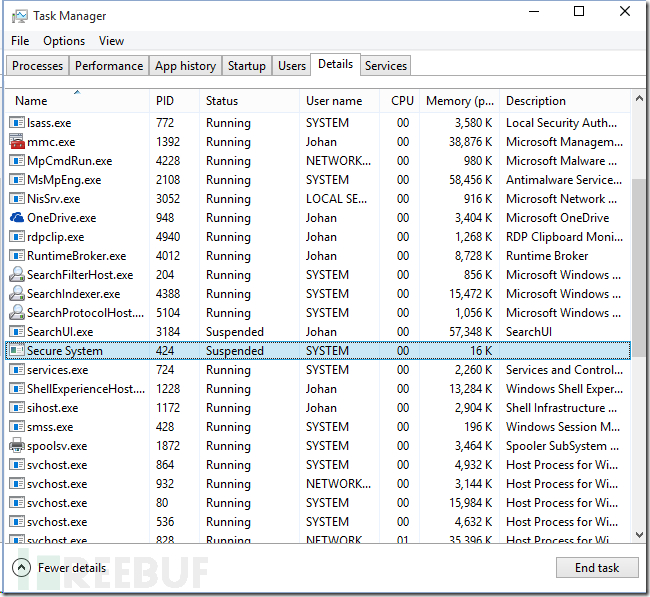The image size is (650, 597).
Task: Click 'RDP Clipboard Moni...' description
Action: coord(564,237)
